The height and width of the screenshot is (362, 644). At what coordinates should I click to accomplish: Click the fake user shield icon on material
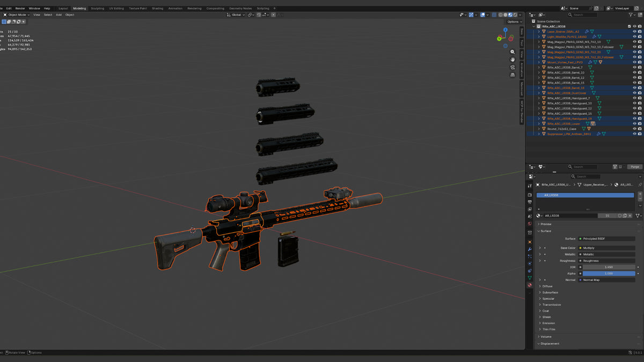619,216
